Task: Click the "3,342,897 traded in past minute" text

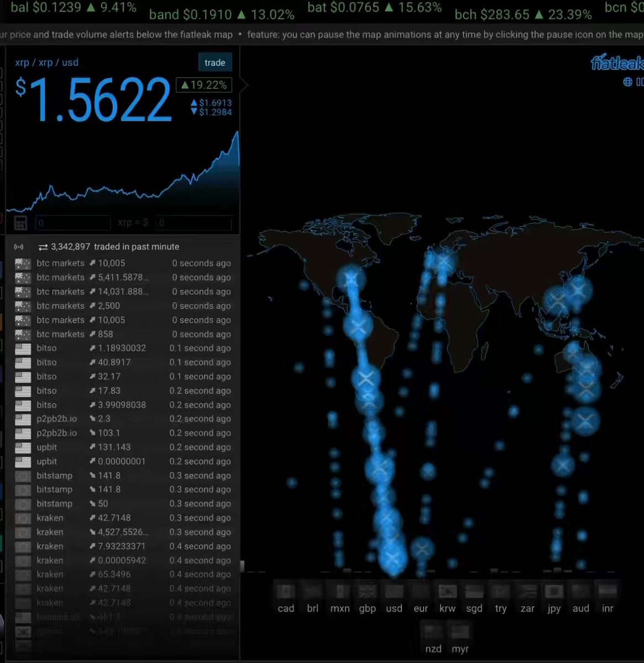Action: click(115, 247)
